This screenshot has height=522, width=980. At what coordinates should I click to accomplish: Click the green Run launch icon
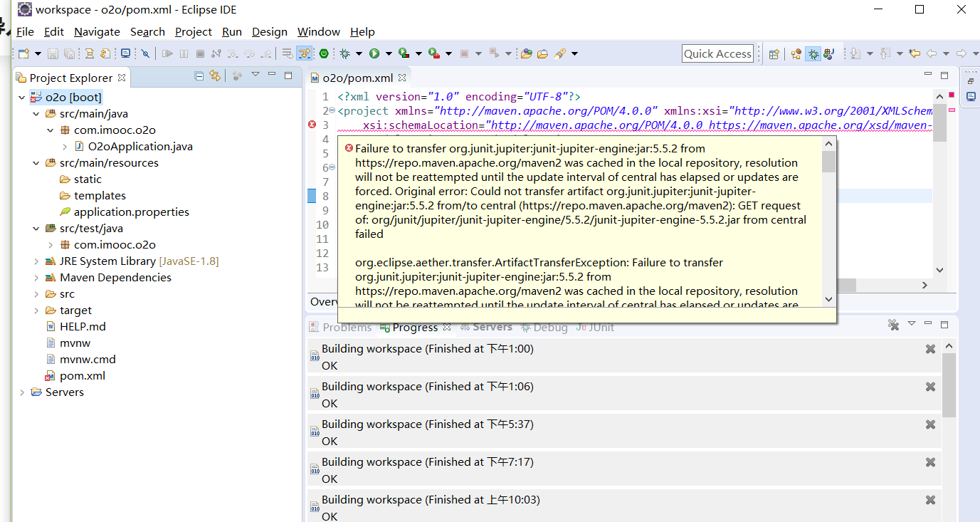pyautogui.click(x=374, y=53)
